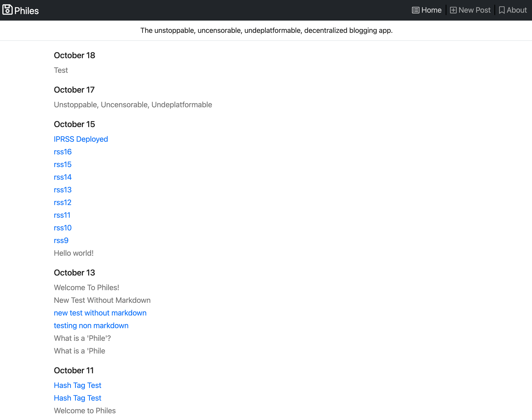Open the IPRSS Deployed post

pos(81,139)
